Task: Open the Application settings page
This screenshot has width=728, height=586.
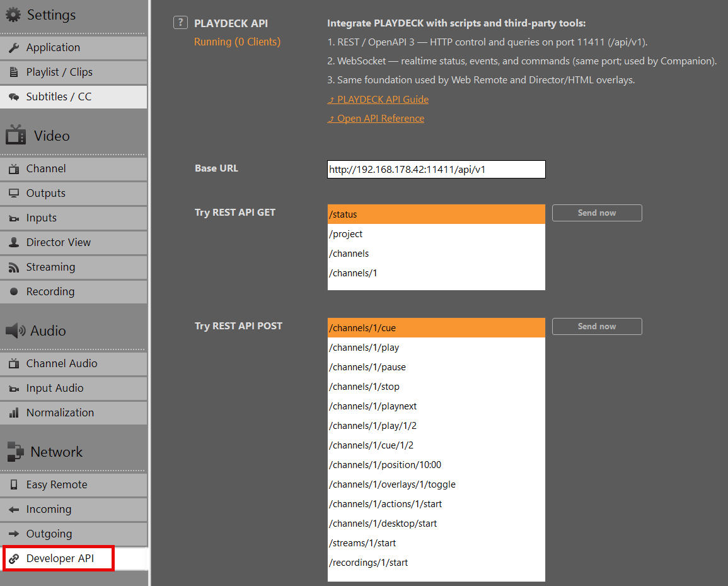Action: [73, 47]
